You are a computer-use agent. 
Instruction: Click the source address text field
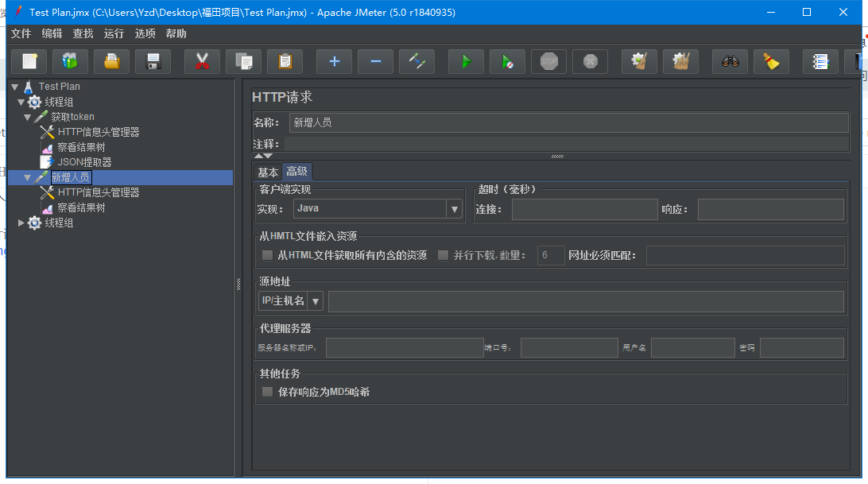tap(587, 301)
